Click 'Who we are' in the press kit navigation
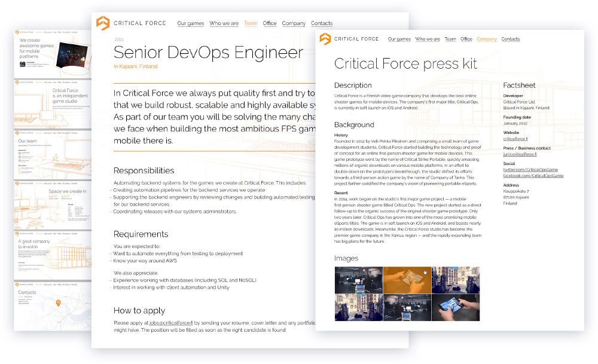598x364 pixels. [428, 39]
